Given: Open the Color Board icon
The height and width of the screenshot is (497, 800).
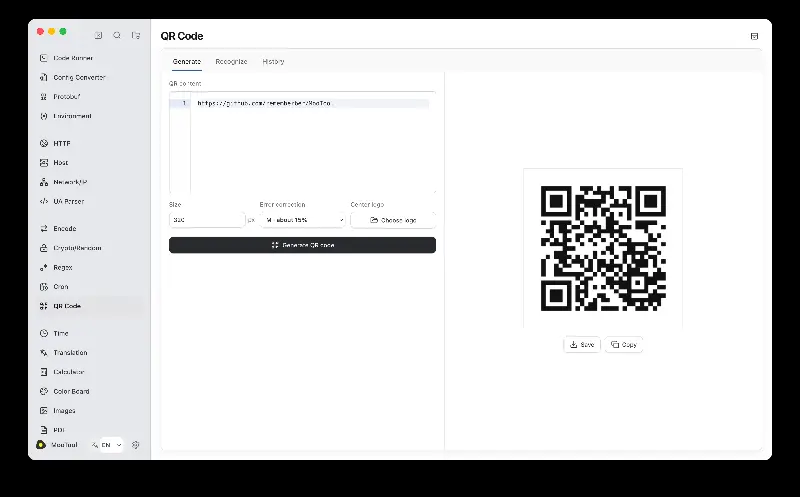Looking at the screenshot, I should coord(44,391).
